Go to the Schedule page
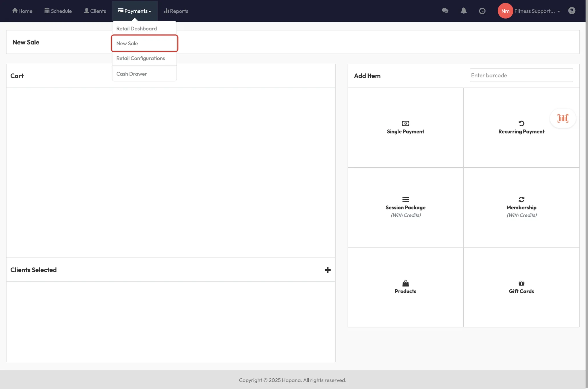Screen dimensions: 588x389 (58, 11)
